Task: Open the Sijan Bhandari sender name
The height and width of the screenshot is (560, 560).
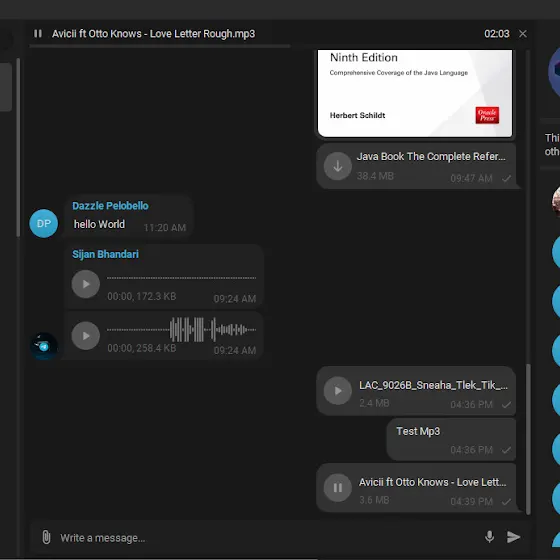Action: [x=105, y=254]
